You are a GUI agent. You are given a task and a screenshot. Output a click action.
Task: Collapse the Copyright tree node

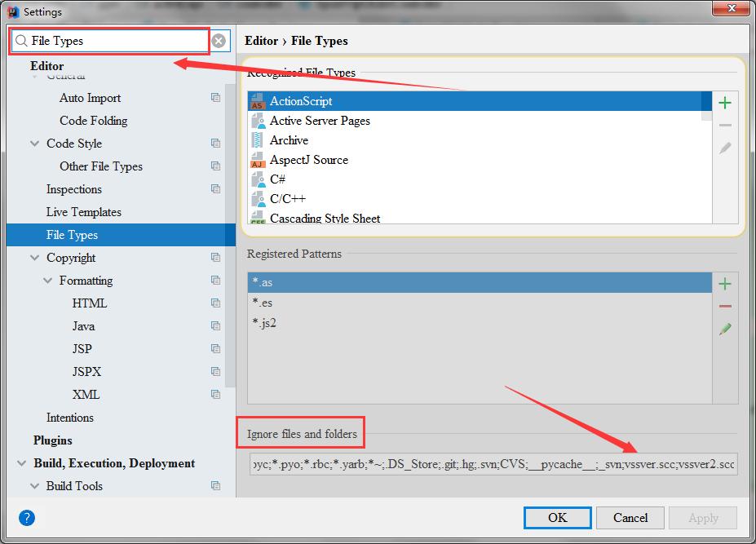34,258
